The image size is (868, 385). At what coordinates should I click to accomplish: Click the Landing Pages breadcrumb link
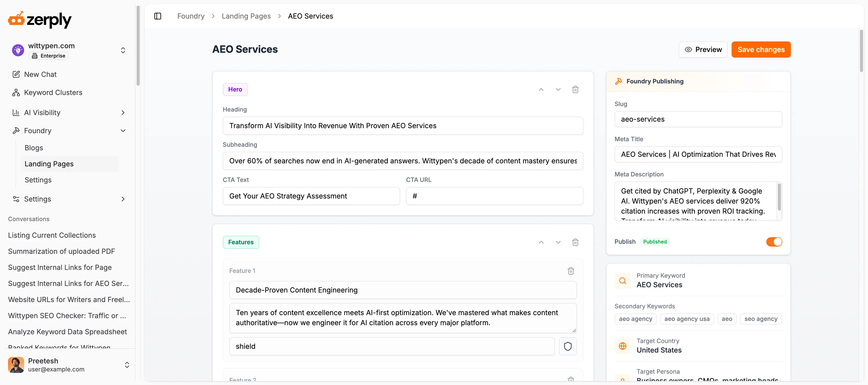pyautogui.click(x=246, y=16)
